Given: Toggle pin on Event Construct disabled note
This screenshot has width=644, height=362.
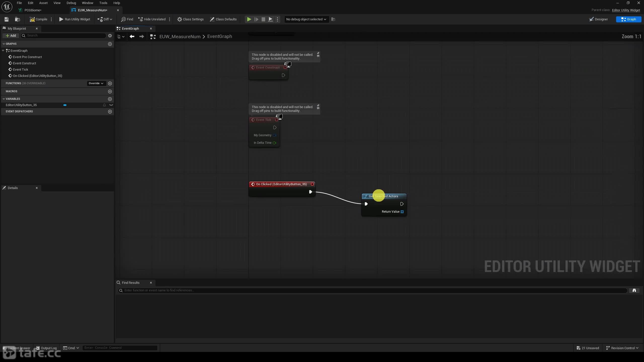Looking at the screenshot, I should (318, 55).
